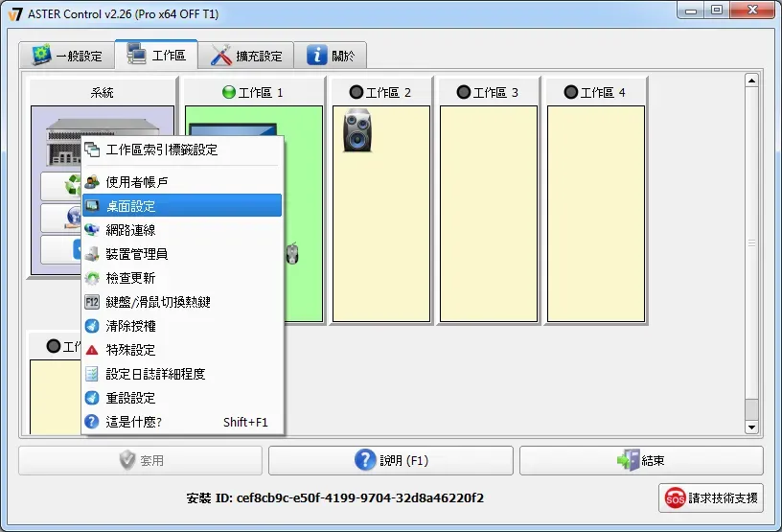Switch to the 工作區 tab
The image size is (782, 532).
pos(156,55)
